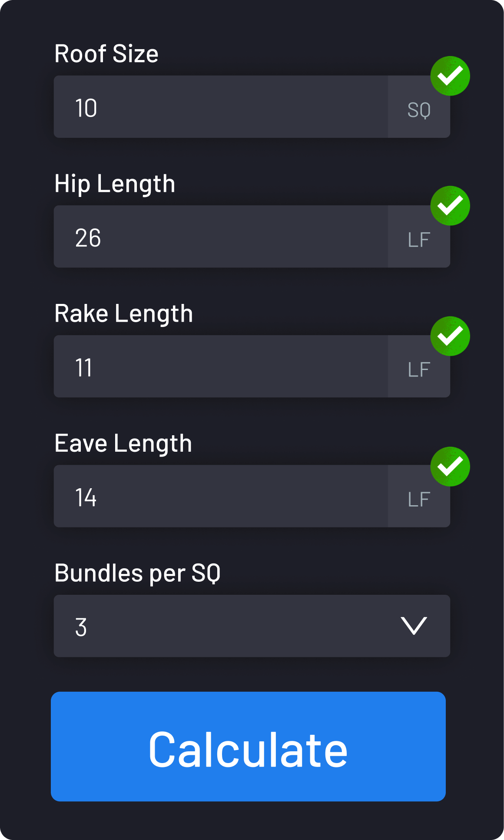This screenshot has width=504, height=840.
Task: Select the Rake Length field showing 11
Action: tap(221, 367)
